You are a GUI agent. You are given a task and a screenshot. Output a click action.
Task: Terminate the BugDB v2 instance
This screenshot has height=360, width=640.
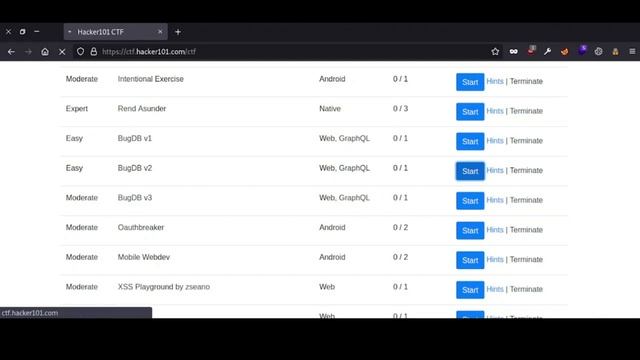(x=526, y=170)
